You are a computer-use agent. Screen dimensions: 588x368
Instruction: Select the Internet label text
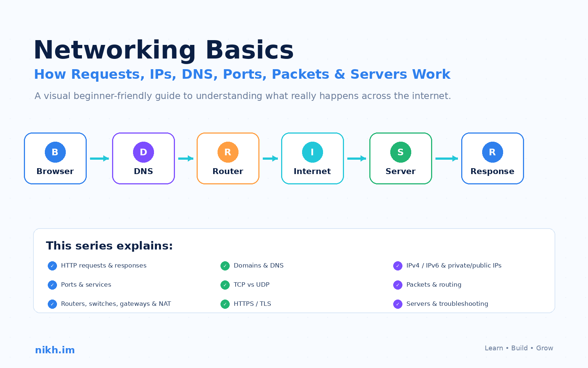[312, 171]
